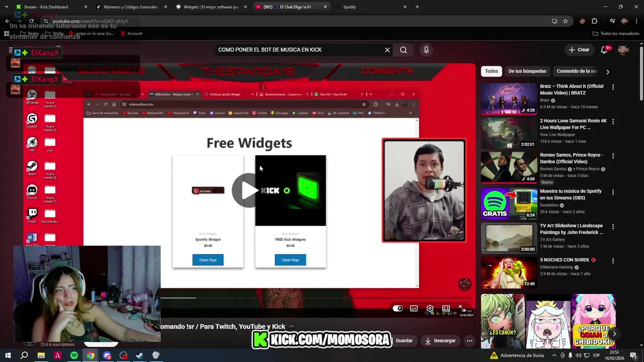Viewport: 644px width, 362px height.
Task: Select the De tus búsquedas chip
Action: pyautogui.click(x=527, y=71)
